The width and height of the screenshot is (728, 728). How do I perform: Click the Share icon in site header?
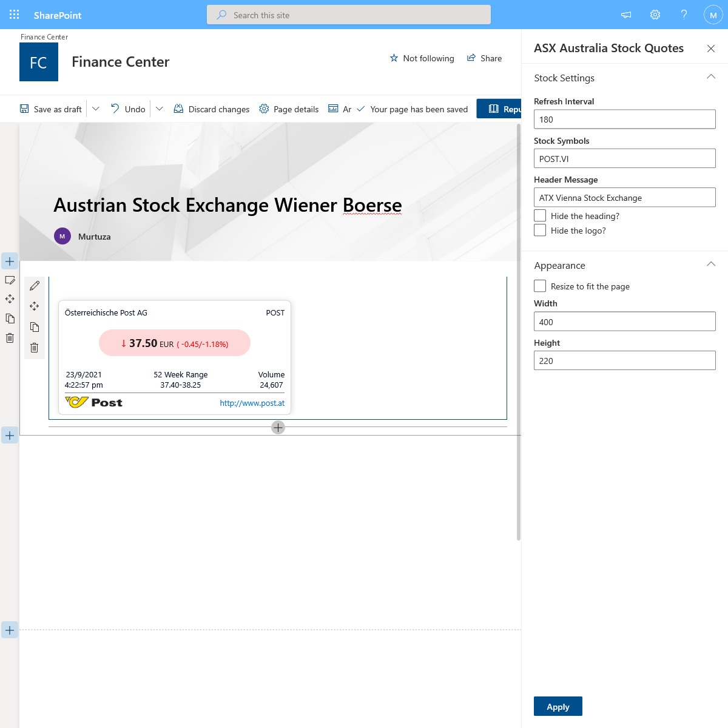[471, 58]
